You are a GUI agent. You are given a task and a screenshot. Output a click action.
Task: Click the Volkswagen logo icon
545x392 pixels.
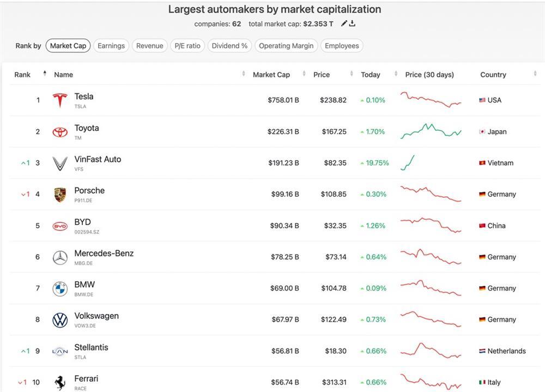(x=60, y=320)
